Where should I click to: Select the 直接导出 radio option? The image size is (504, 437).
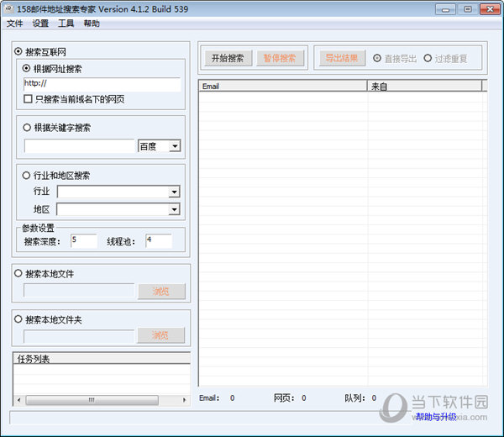pyautogui.click(x=377, y=58)
